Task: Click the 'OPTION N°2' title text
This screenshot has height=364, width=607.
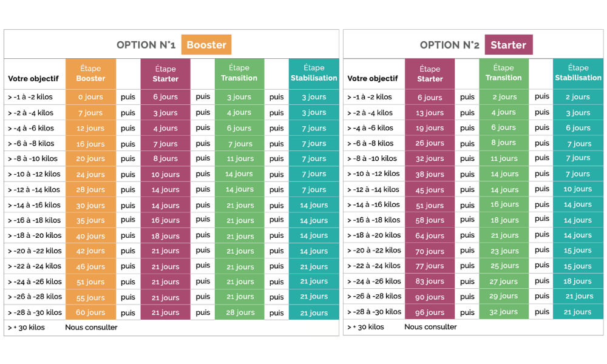Action: point(449,45)
